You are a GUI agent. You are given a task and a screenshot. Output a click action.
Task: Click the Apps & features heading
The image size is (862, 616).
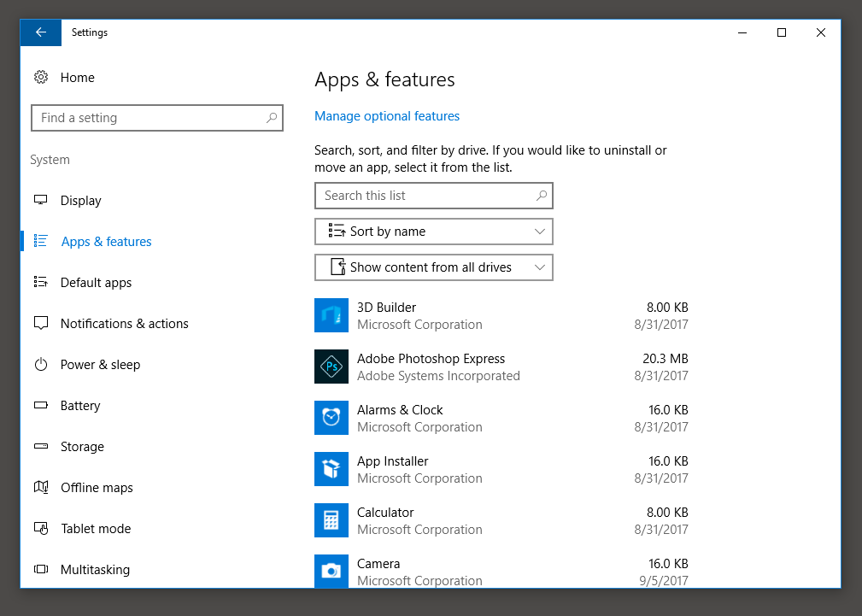tap(384, 79)
